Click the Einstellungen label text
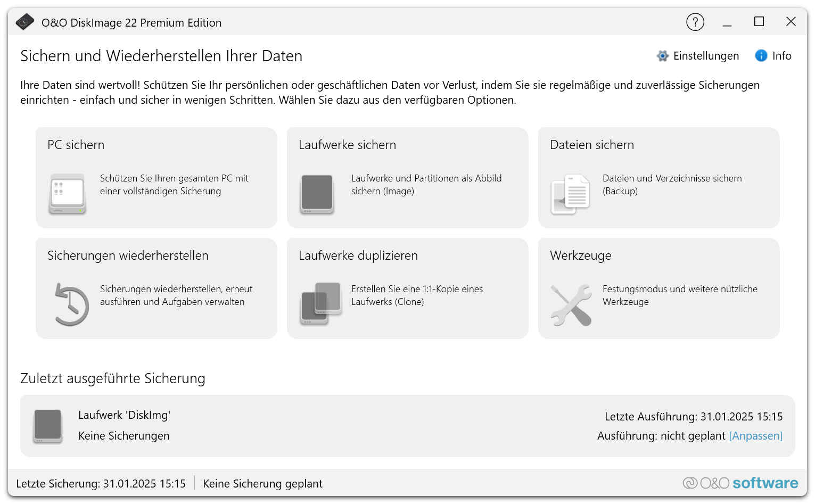 [x=706, y=55]
